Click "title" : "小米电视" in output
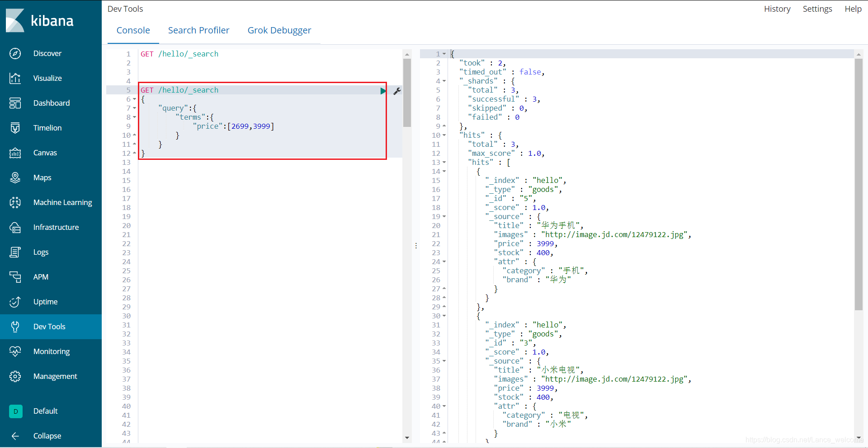 click(x=538, y=370)
